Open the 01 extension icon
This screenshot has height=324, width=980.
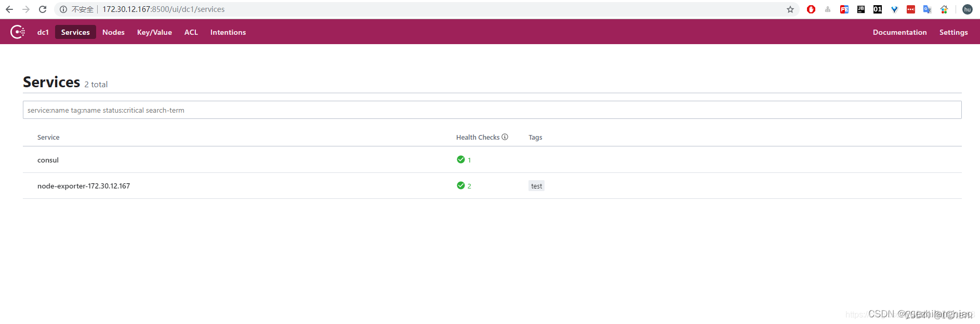878,9
